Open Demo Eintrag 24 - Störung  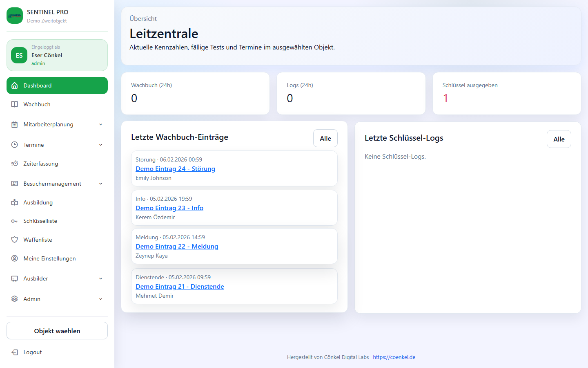175,168
